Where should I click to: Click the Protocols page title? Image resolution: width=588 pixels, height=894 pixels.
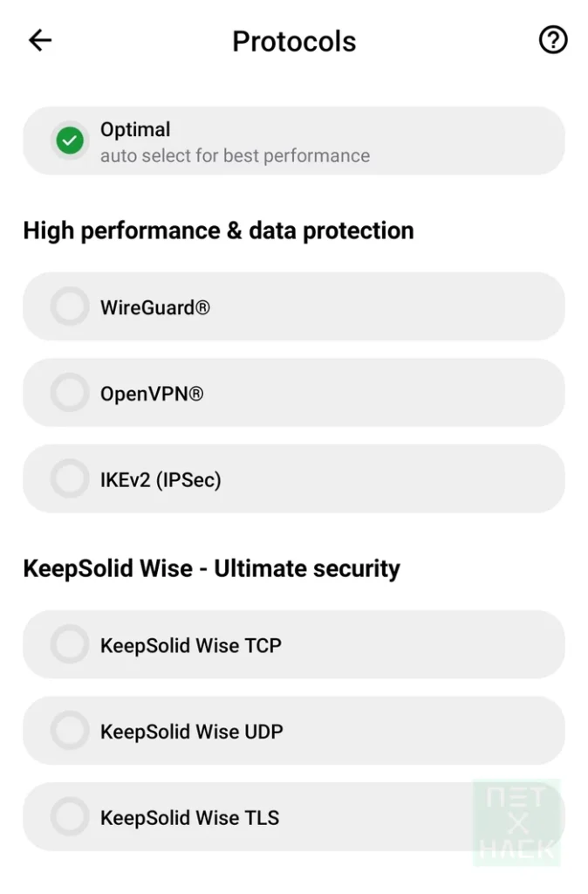pos(294,41)
